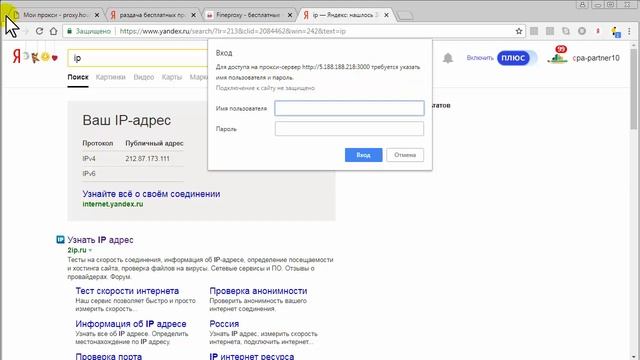
Task: Open the internet.yandex.ru link
Action: pos(113,204)
